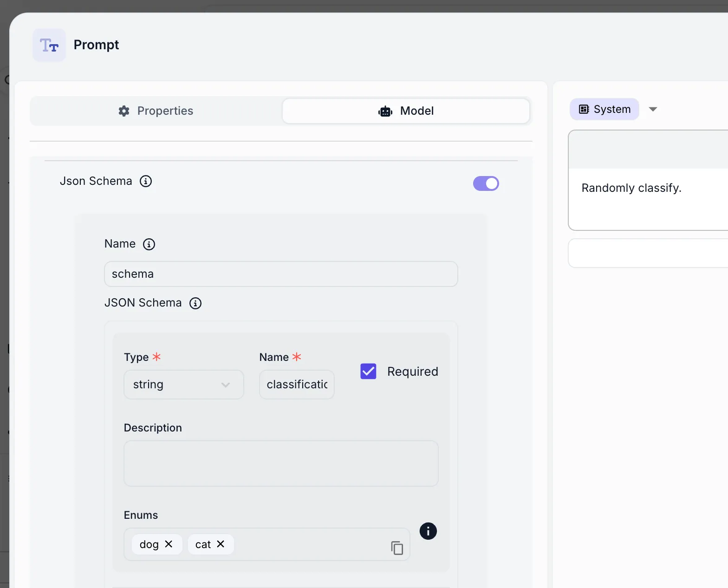Click the empty input box below system message

648,253
